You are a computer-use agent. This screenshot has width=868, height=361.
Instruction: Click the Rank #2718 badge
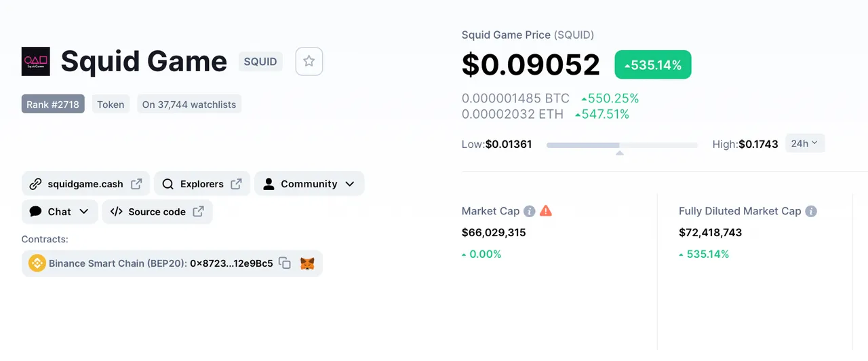pos(53,104)
